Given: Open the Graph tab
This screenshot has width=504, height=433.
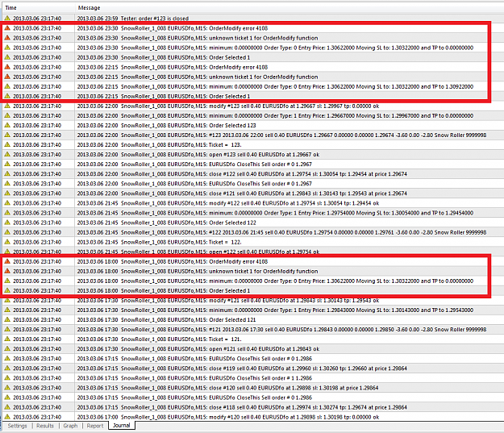Looking at the screenshot, I should 70,426.
